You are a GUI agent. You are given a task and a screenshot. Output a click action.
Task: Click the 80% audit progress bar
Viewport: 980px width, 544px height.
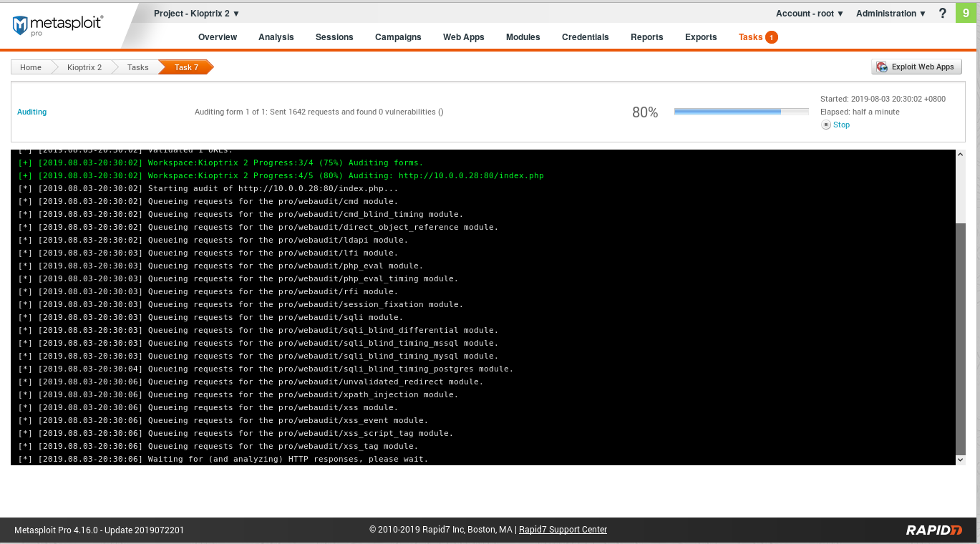(741, 112)
